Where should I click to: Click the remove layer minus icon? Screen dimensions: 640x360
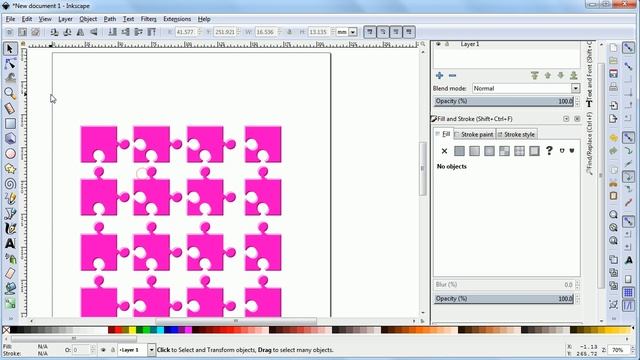click(x=452, y=76)
